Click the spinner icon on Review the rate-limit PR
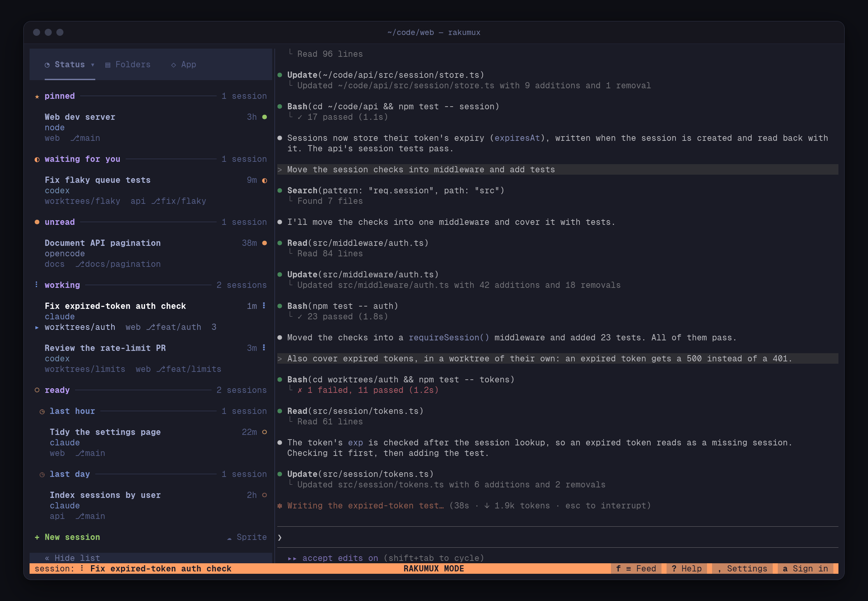This screenshot has height=601, width=868. pos(264,348)
